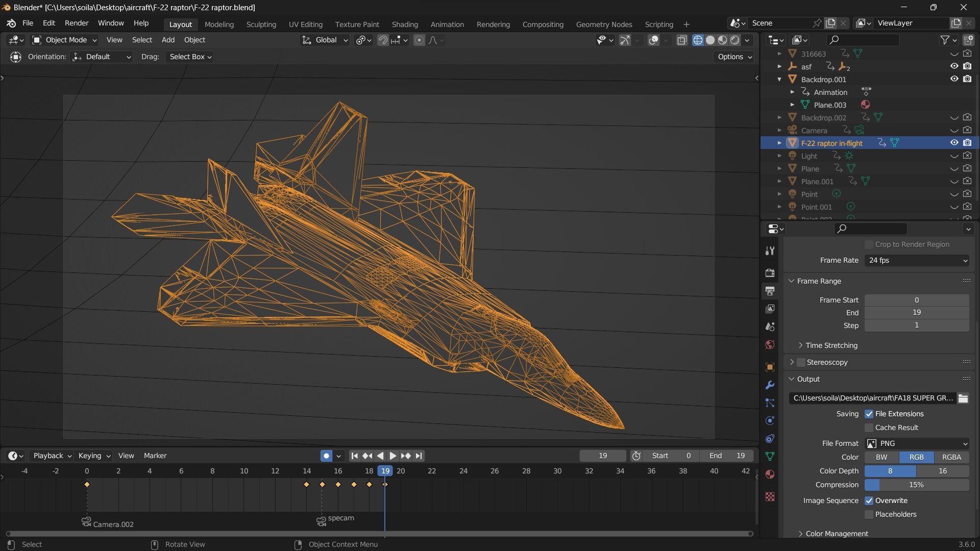Open the Playback popover
Screen dimensions: 980x551
point(52,456)
